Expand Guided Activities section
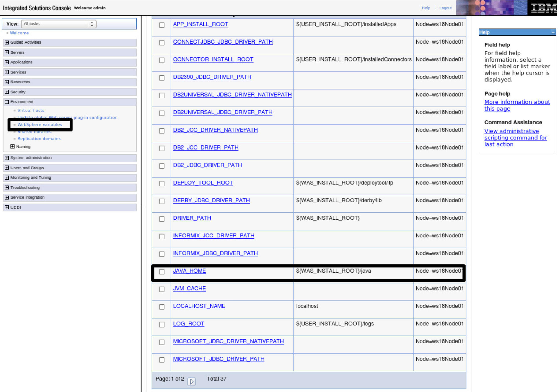Viewport: 559px width, 392px height. [x=7, y=42]
